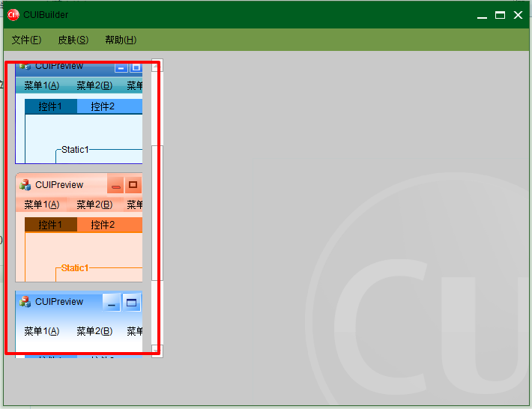
Task: Click 控件1 tab in the teal preview
Action: tap(50, 106)
